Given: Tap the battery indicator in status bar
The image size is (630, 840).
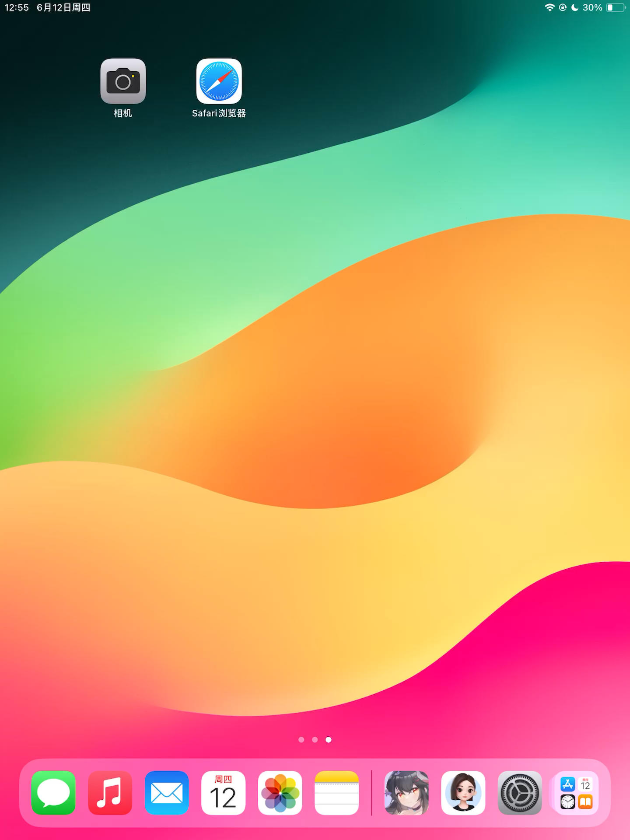Looking at the screenshot, I should click(x=616, y=7).
